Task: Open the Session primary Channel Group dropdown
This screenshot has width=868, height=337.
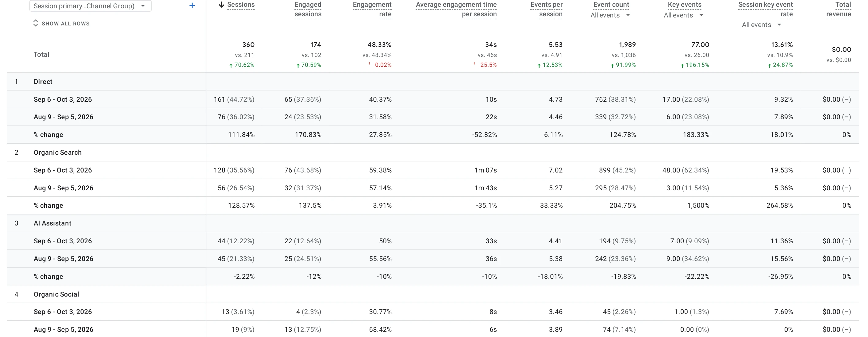Action: pos(90,6)
